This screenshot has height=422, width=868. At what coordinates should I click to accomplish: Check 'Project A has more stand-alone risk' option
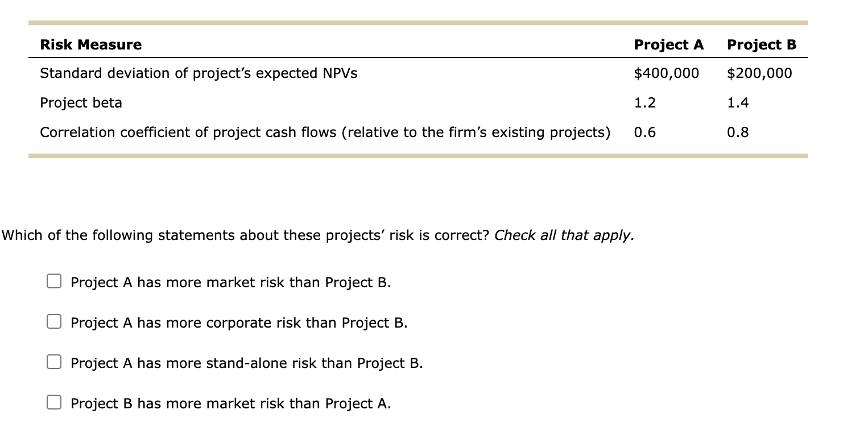(x=54, y=362)
